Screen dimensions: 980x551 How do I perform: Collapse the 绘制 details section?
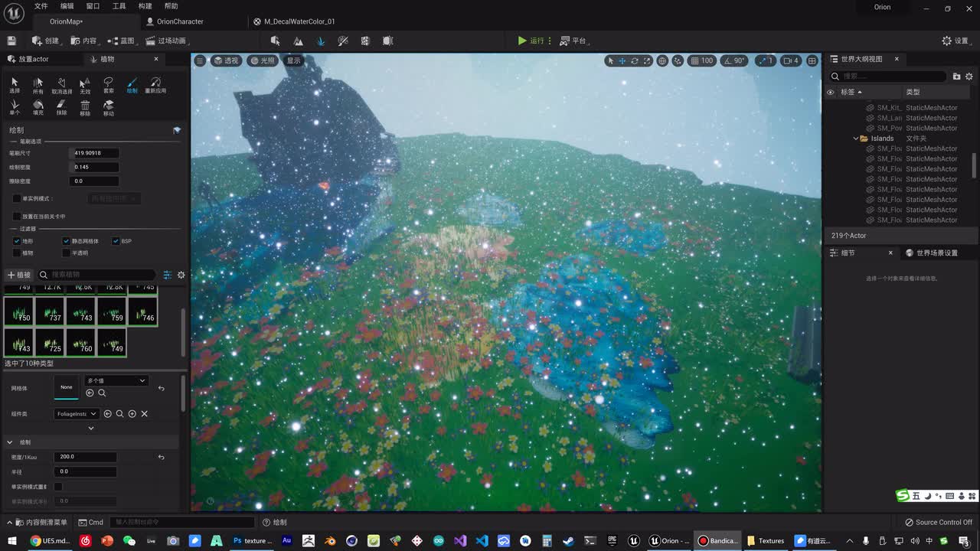(10, 442)
